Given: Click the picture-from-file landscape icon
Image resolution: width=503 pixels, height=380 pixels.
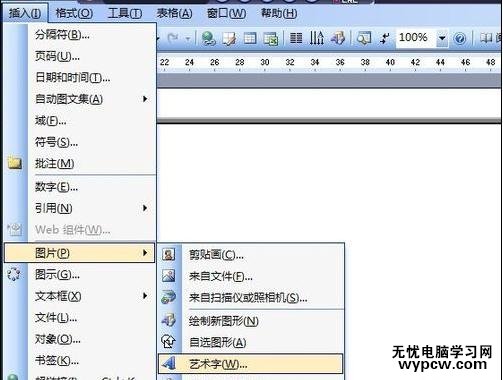Looking at the screenshot, I should (x=168, y=276).
